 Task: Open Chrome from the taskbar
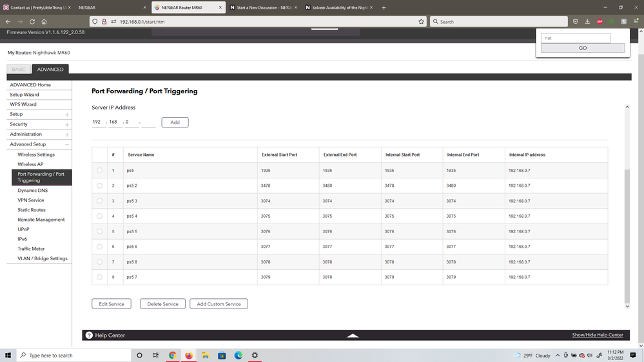point(173,356)
